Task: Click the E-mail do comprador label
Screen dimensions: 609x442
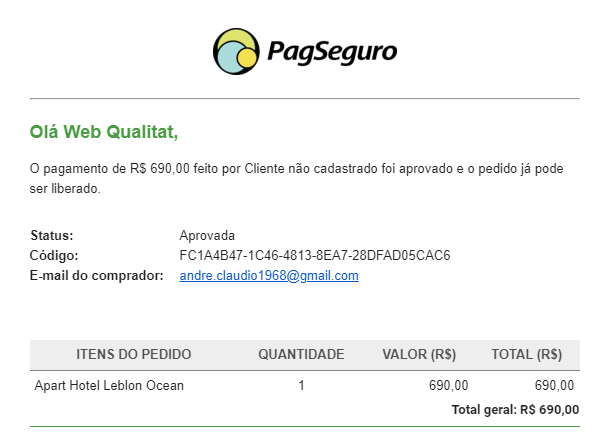Action: tap(96, 275)
